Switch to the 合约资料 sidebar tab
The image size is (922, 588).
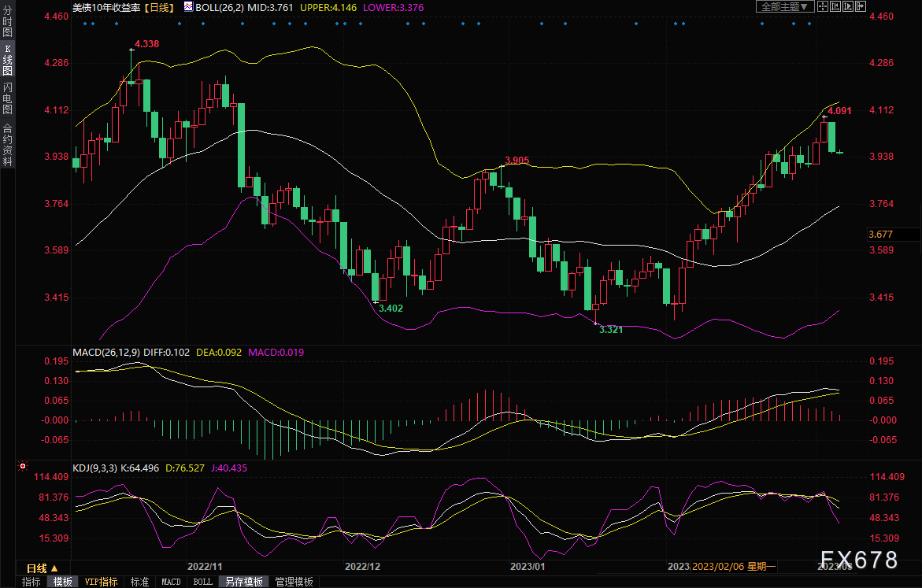coord(7,146)
